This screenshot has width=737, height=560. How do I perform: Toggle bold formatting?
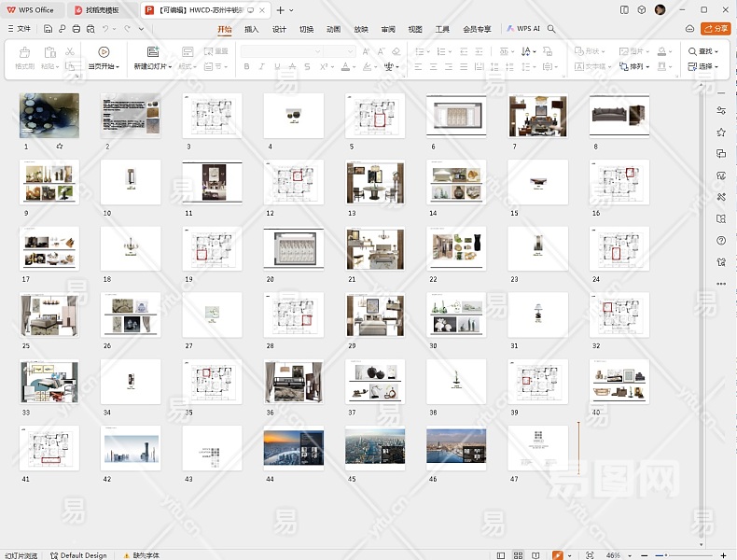[247, 67]
